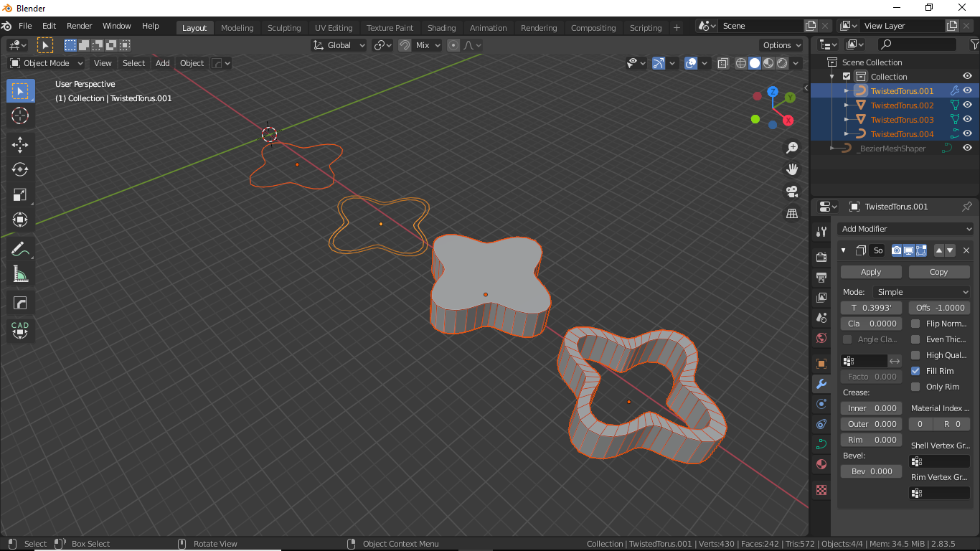This screenshot has width=980, height=551.
Task: Open the Object Mode selector
Action: pos(46,63)
